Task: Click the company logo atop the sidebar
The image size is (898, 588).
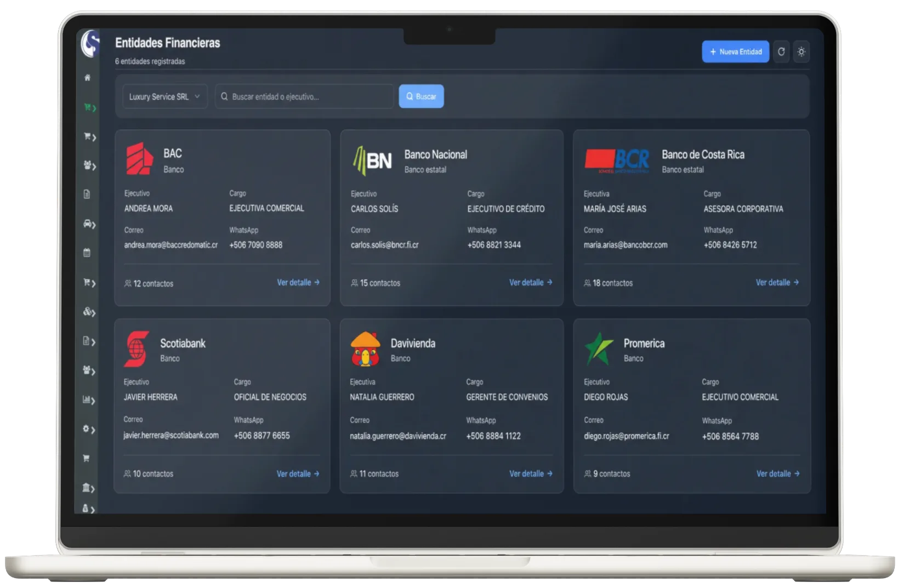Action: 90,44
